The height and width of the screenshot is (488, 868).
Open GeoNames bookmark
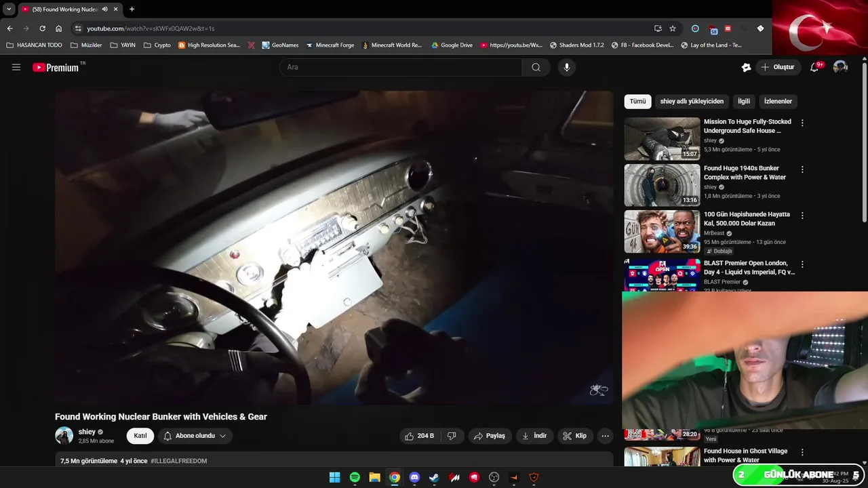click(280, 45)
